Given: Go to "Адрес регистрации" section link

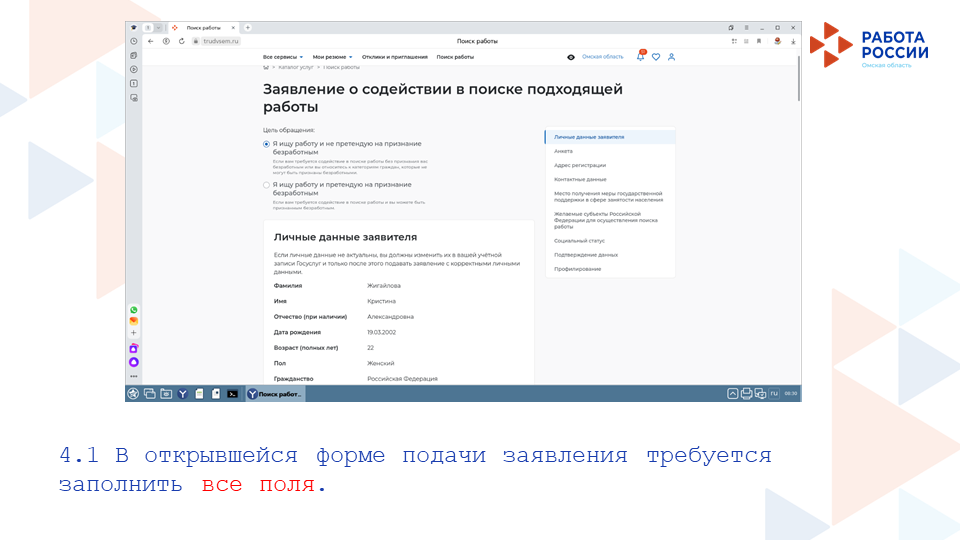Looking at the screenshot, I should point(580,165).
